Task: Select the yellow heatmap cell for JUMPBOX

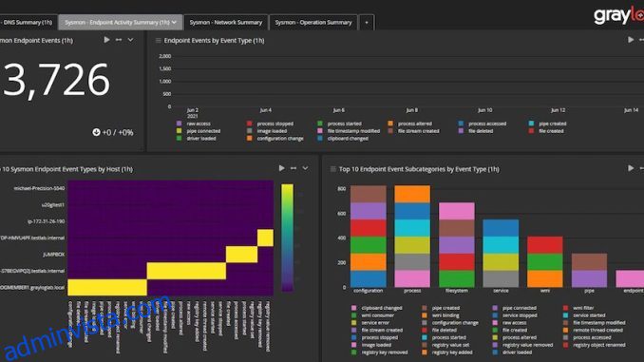Action: [241, 255]
